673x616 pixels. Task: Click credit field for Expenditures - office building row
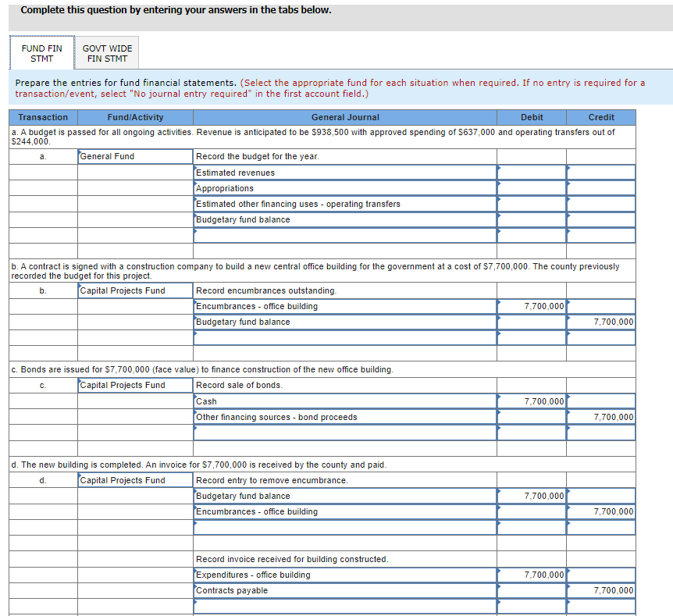pos(601,575)
